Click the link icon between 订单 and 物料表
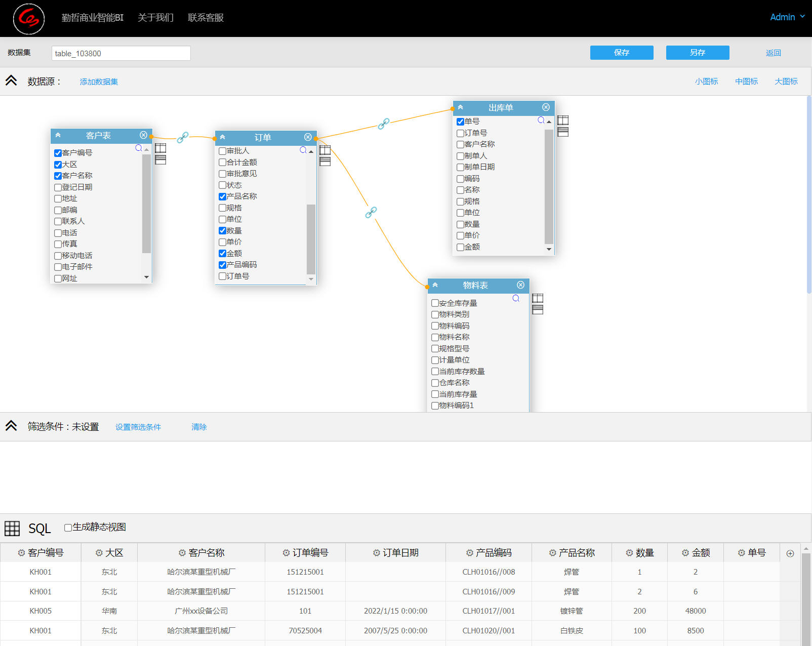The height and width of the screenshot is (646, 812). (x=371, y=212)
